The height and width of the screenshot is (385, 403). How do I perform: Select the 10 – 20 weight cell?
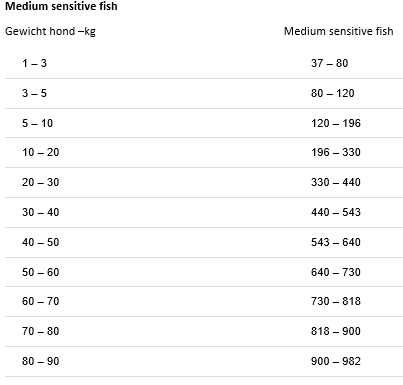pyautogui.click(x=41, y=152)
